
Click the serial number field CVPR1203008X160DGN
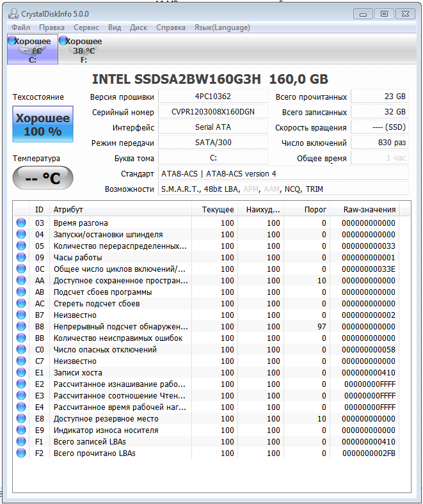click(213, 112)
